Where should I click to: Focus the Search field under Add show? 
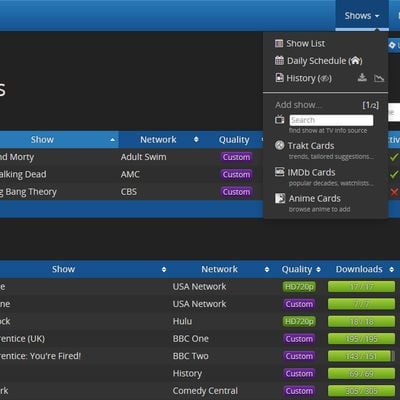(331, 120)
